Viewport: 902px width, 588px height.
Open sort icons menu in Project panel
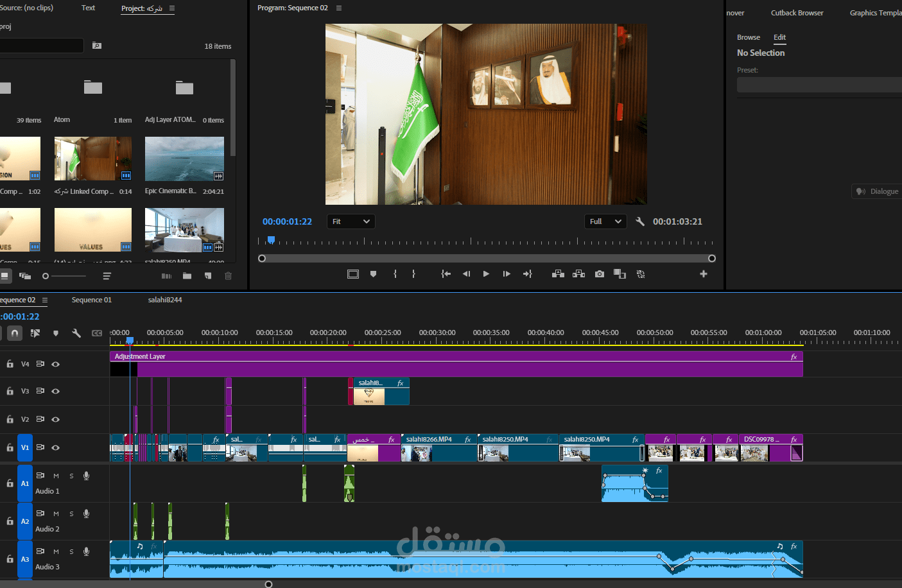coord(107,276)
